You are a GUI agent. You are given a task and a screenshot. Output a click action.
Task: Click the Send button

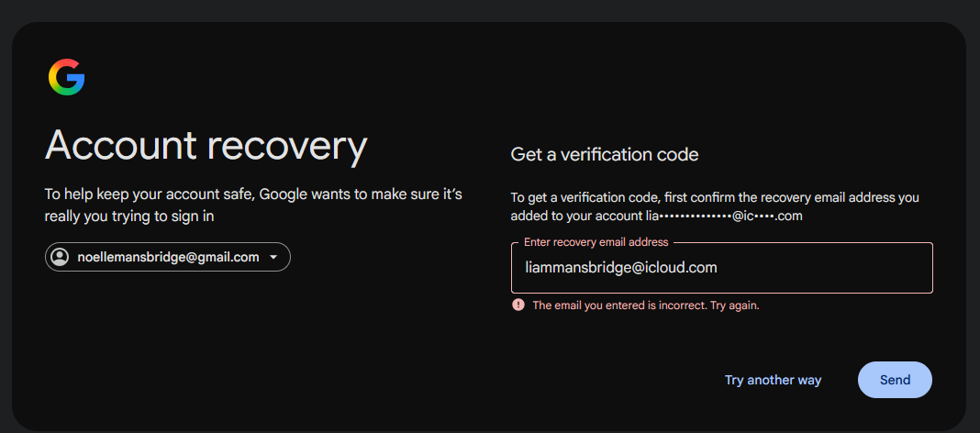point(895,380)
